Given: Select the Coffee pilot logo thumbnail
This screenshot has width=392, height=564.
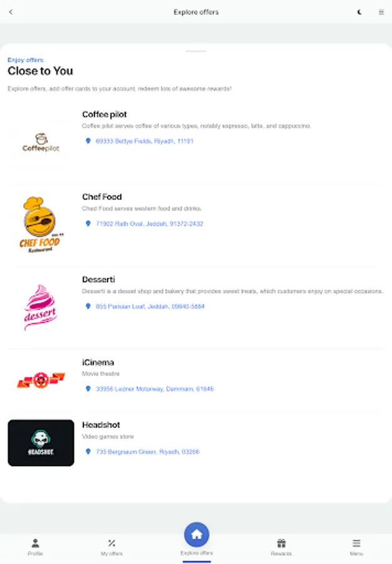Looking at the screenshot, I should [x=41, y=142].
